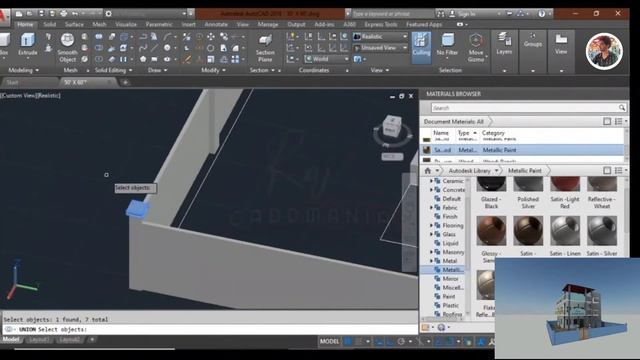Expand the Ceramic category in library tree

(x=431, y=181)
